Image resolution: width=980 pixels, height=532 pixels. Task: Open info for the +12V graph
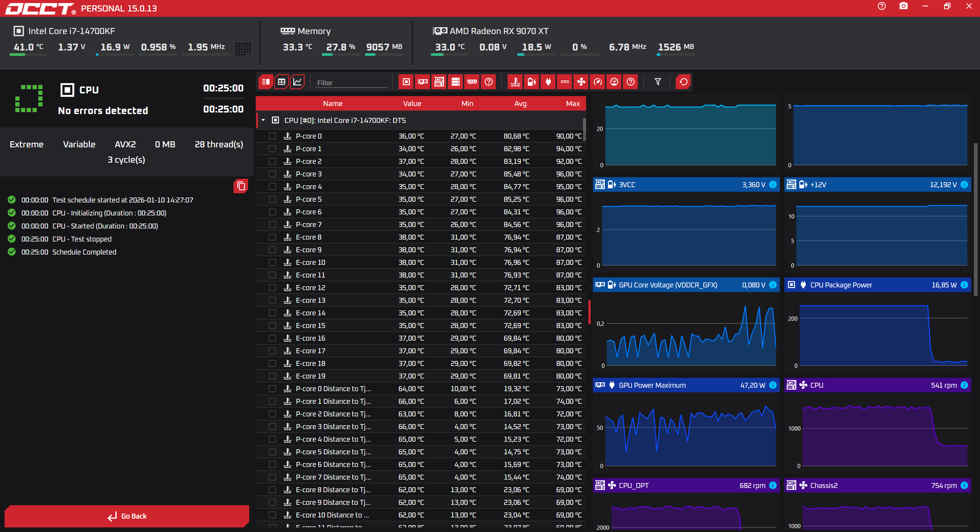coord(964,184)
